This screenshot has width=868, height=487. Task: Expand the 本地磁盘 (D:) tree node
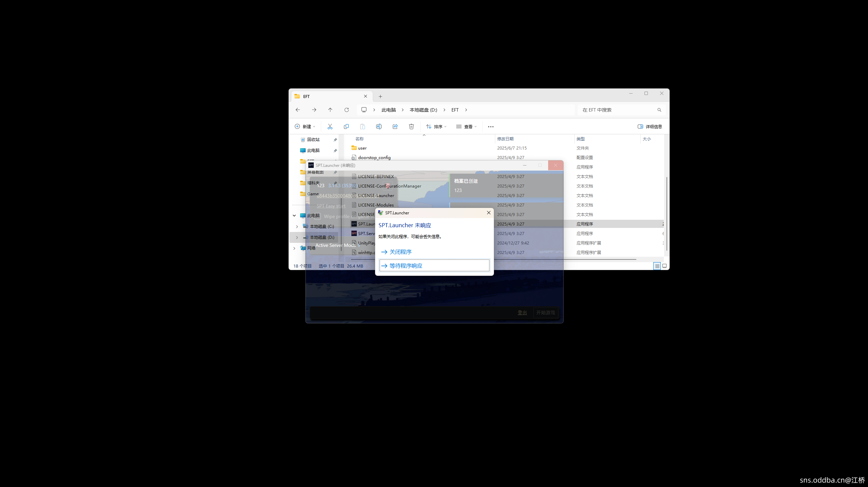point(297,237)
